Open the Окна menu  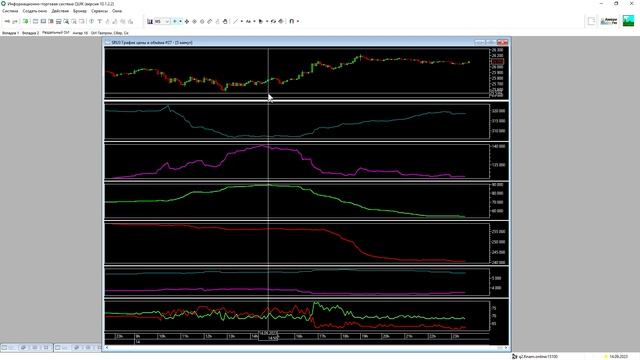(x=117, y=11)
